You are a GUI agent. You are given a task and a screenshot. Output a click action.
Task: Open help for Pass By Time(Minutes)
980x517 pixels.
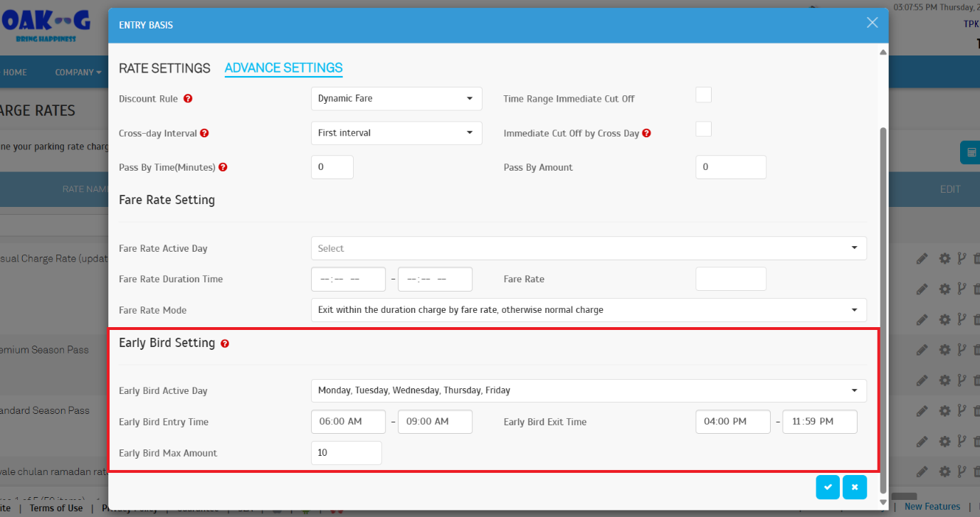pos(223,167)
